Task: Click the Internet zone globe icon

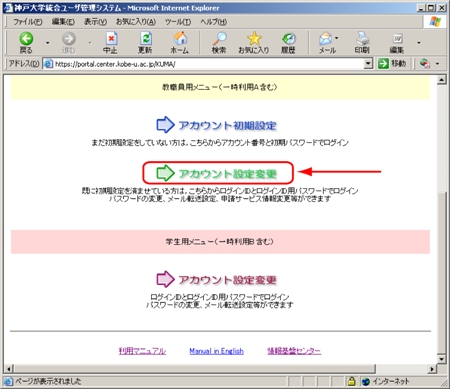Action: point(365,381)
